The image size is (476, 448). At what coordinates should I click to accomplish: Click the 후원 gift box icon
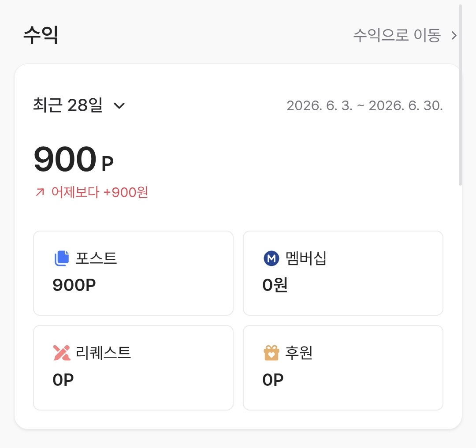coord(271,353)
